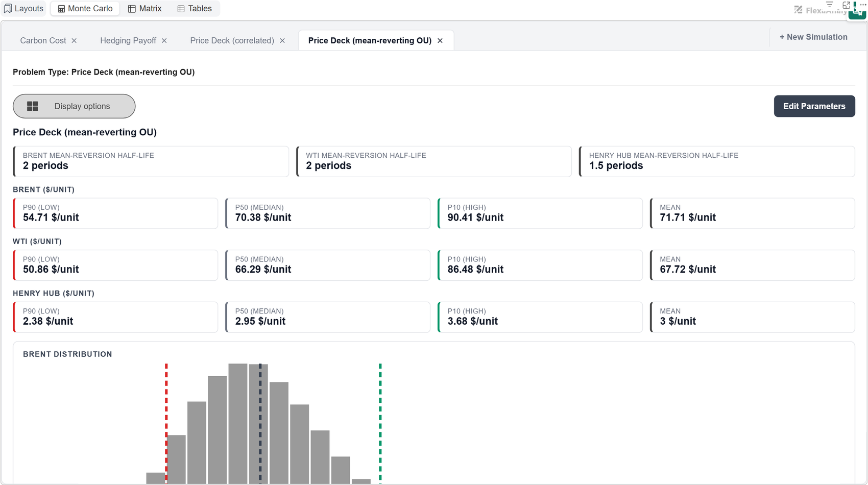
Task: Close the Price Deck (mean-reverting OU) tab
Action: [440, 41]
